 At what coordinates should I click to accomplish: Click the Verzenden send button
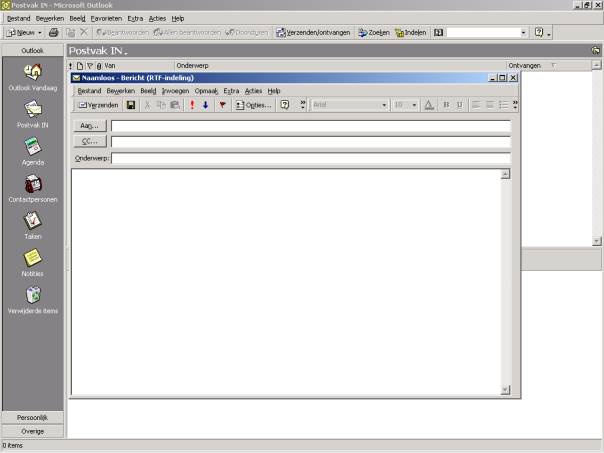[98, 105]
